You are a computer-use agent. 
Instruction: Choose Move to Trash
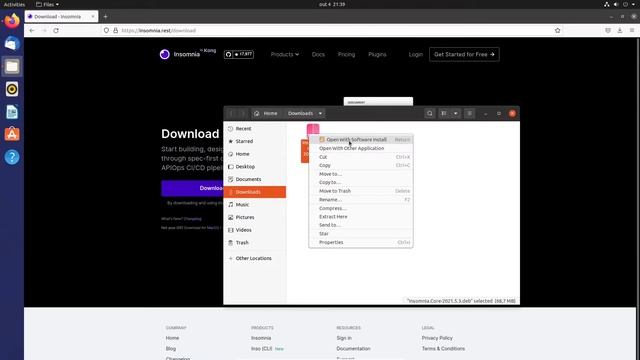361,191
